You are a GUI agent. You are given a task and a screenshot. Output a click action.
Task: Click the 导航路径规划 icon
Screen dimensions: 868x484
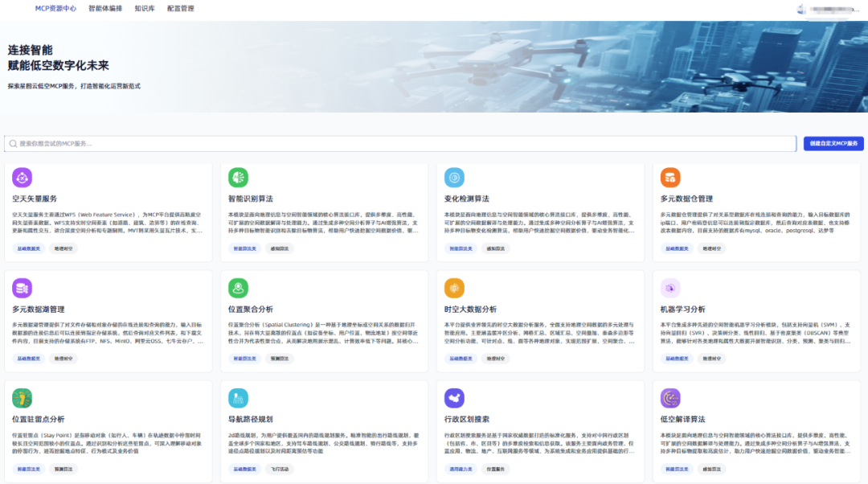tap(239, 396)
